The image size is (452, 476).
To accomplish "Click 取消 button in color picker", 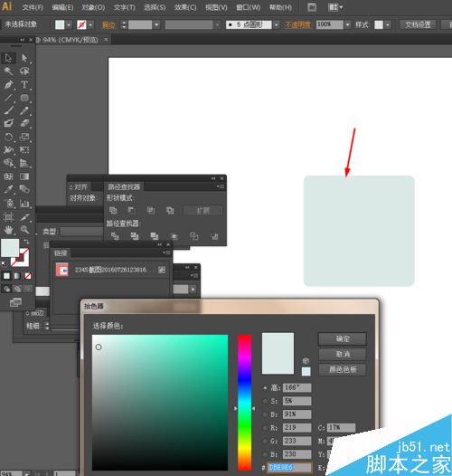I will point(343,354).
